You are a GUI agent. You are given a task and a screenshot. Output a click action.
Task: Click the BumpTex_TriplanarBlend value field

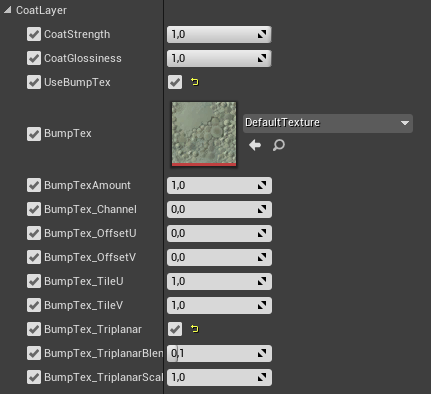click(219, 353)
